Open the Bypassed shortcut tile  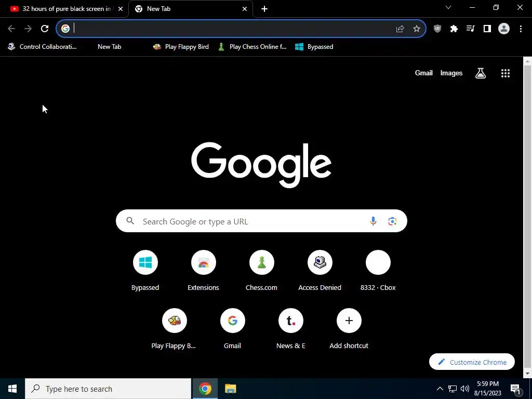[145, 271]
